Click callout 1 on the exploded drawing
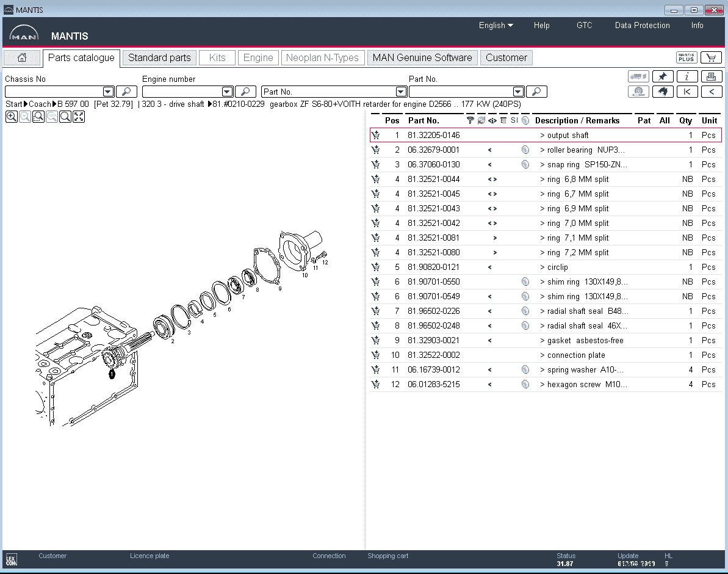The width and height of the screenshot is (728, 574). [x=112, y=374]
